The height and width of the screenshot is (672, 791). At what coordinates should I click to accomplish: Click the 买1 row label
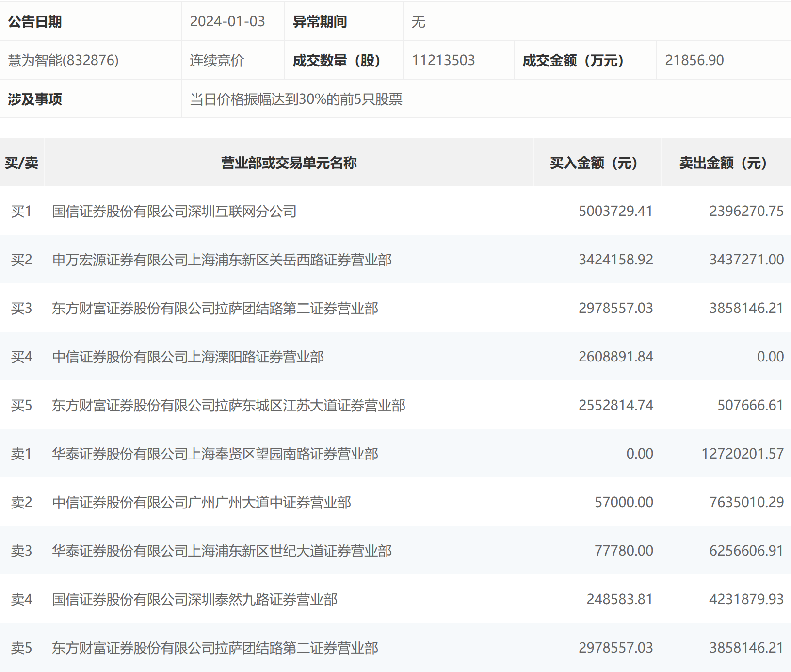(22, 211)
